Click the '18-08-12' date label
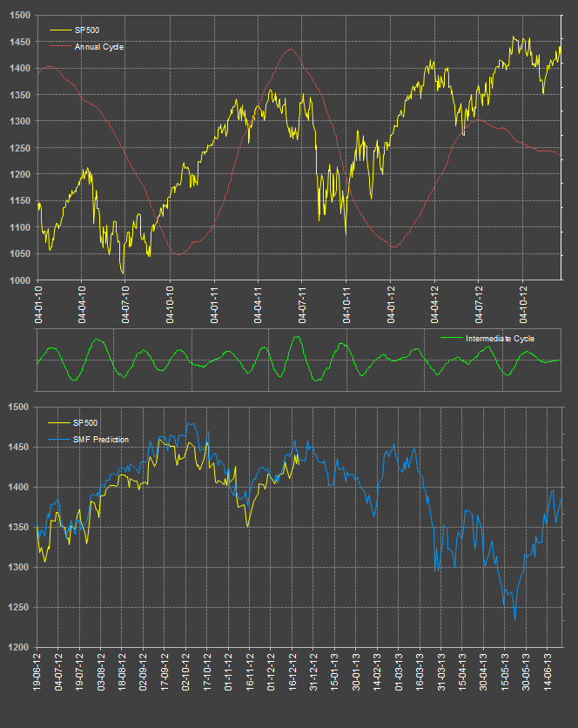This screenshot has height=728, width=578. click(122, 671)
